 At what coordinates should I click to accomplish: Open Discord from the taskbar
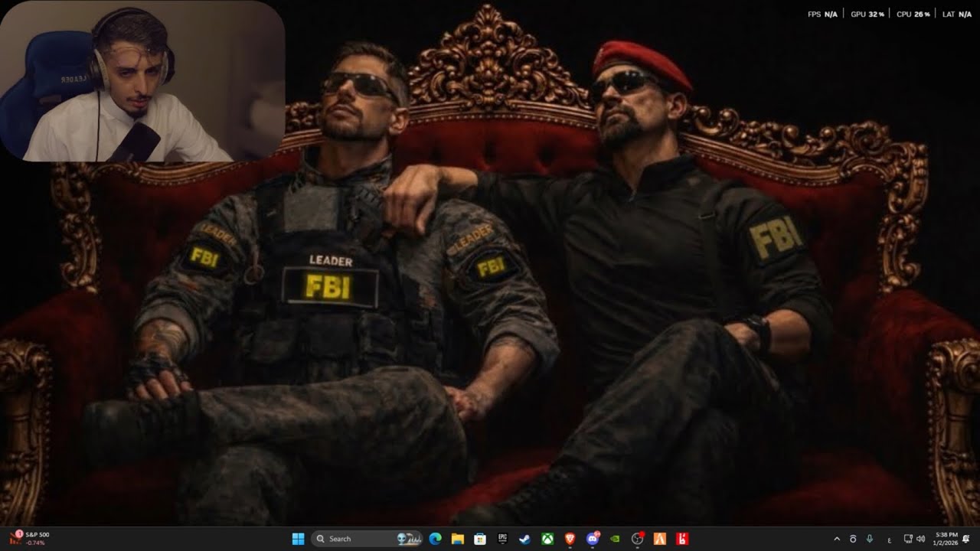592,539
